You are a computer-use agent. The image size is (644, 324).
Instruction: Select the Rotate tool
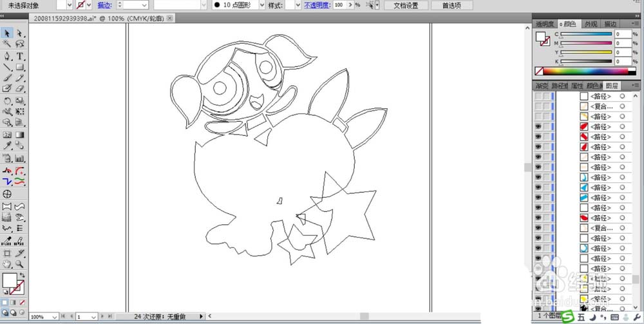(7, 100)
